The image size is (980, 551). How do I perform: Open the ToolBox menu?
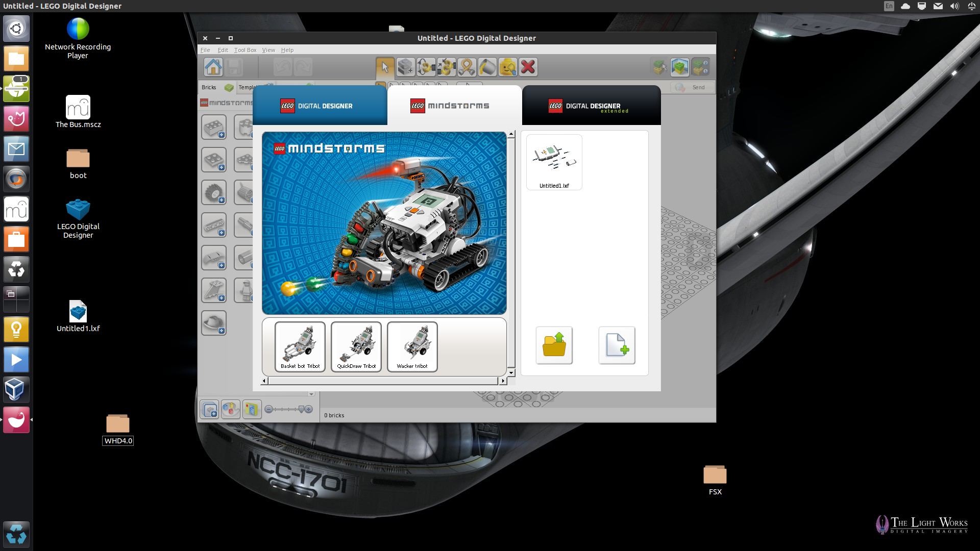246,50
